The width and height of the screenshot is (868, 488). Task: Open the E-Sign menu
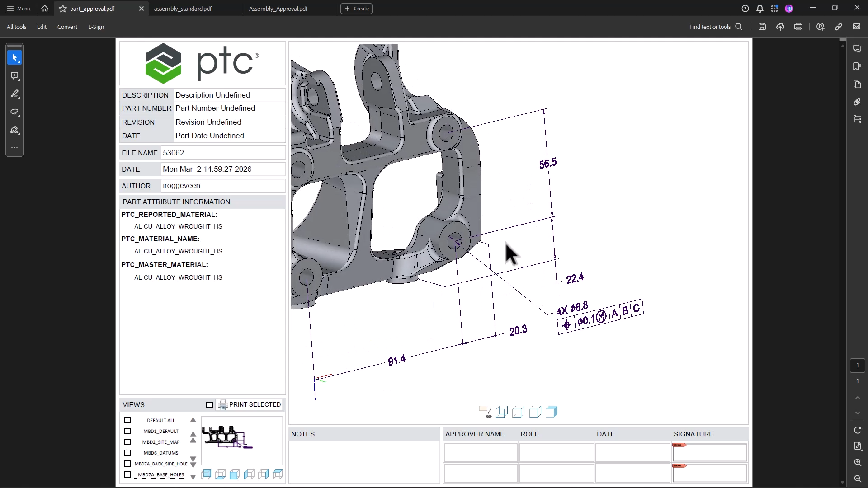point(96,27)
